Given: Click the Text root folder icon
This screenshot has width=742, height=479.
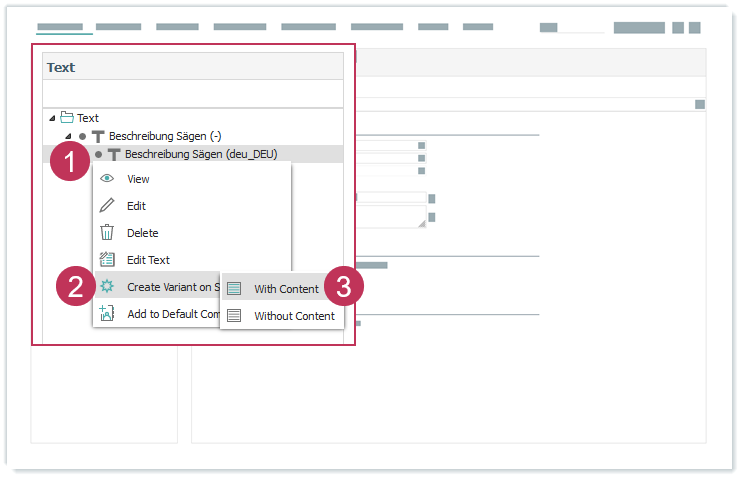Looking at the screenshot, I should (67, 118).
